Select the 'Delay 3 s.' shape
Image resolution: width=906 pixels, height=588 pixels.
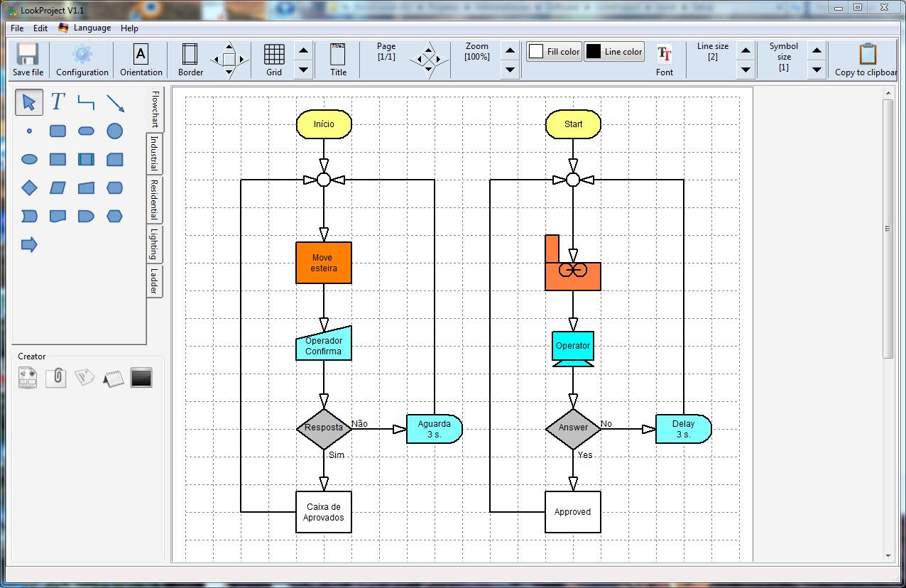tap(683, 429)
